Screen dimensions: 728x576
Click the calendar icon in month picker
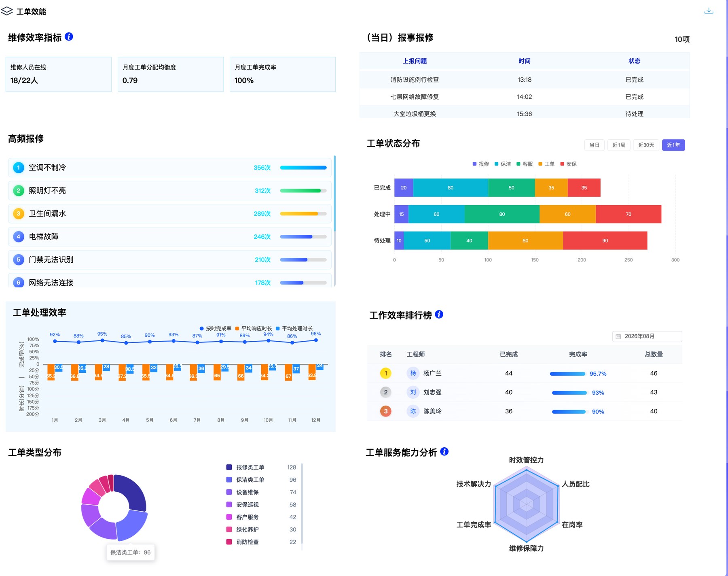[x=618, y=336]
